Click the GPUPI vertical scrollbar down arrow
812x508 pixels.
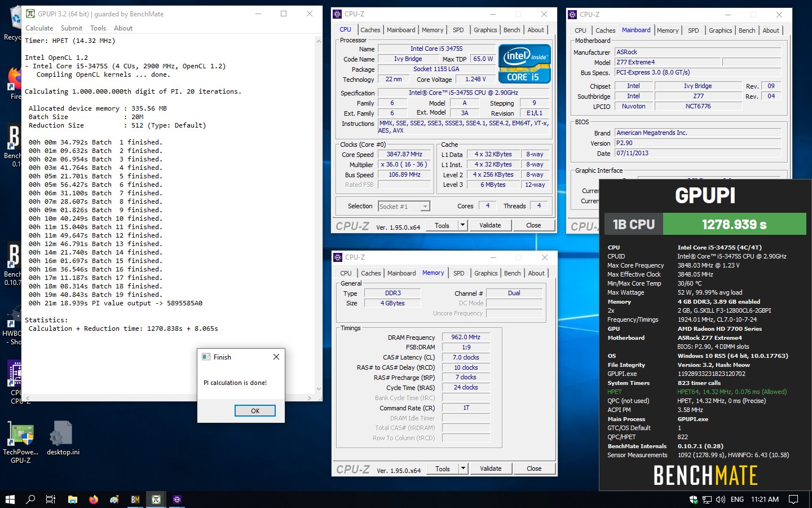pyautogui.click(x=319, y=388)
